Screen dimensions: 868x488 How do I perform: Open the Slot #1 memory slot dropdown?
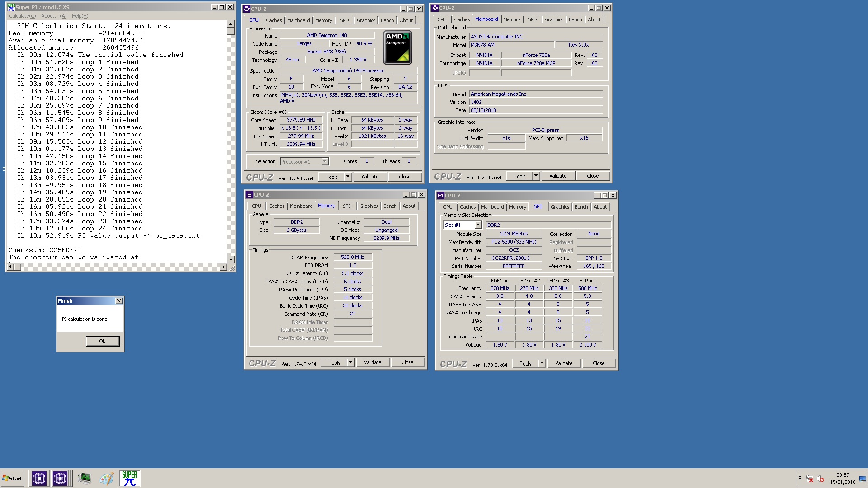[478, 225]
